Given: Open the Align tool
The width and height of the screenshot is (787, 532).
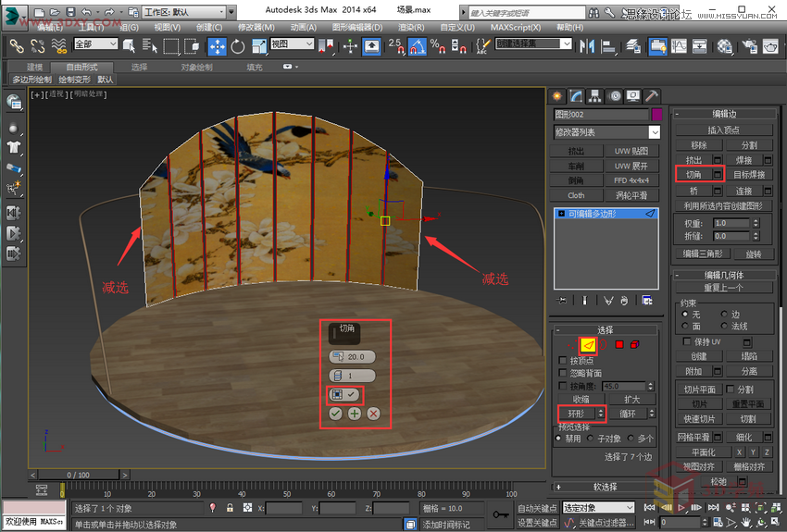Looking at the screenshot, I should point(607,46).
